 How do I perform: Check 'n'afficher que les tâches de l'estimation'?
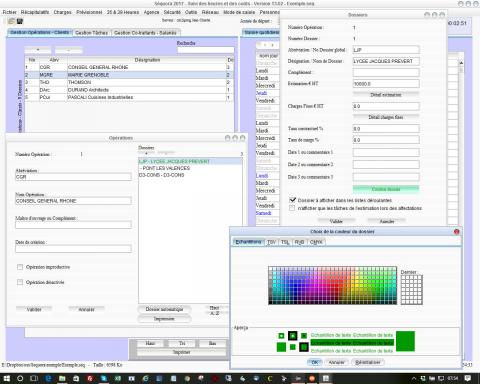coord(292,208)
